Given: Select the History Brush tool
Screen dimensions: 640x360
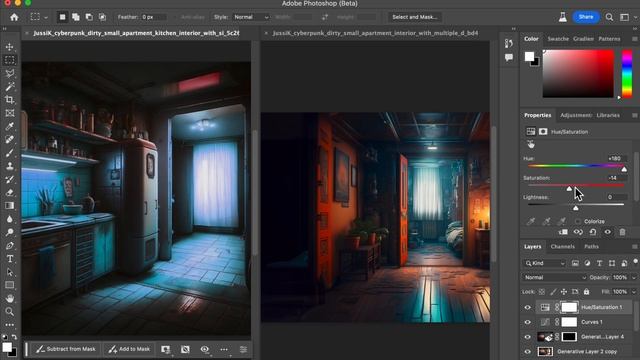Looking at the screenshot, I should pos(10,179).
